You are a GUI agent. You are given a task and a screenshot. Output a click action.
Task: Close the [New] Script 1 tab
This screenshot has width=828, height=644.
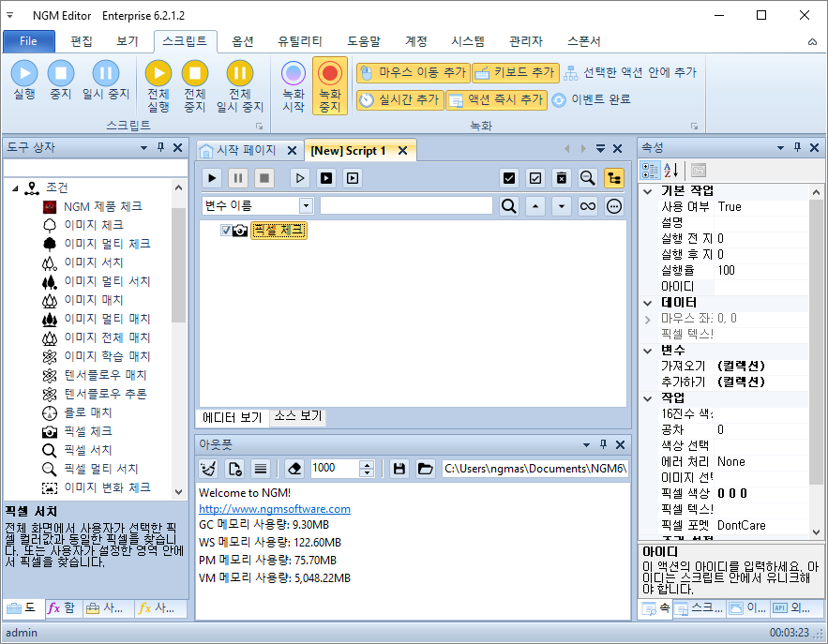(x=403, y=151)
